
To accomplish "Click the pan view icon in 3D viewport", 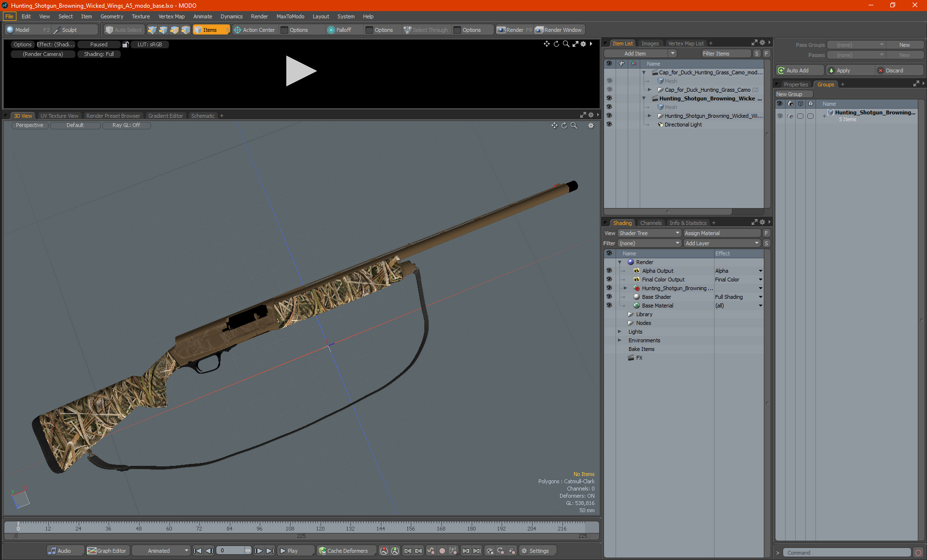I will pos(554,126).
